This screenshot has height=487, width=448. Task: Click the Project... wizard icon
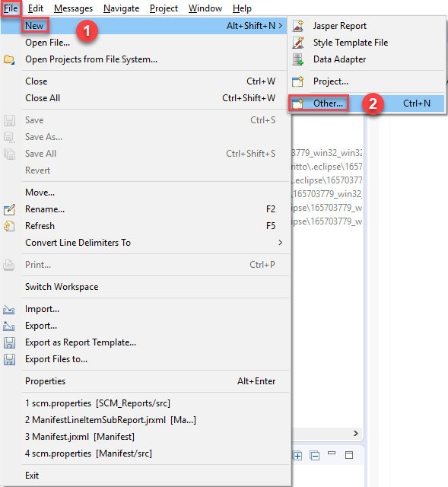297,81
